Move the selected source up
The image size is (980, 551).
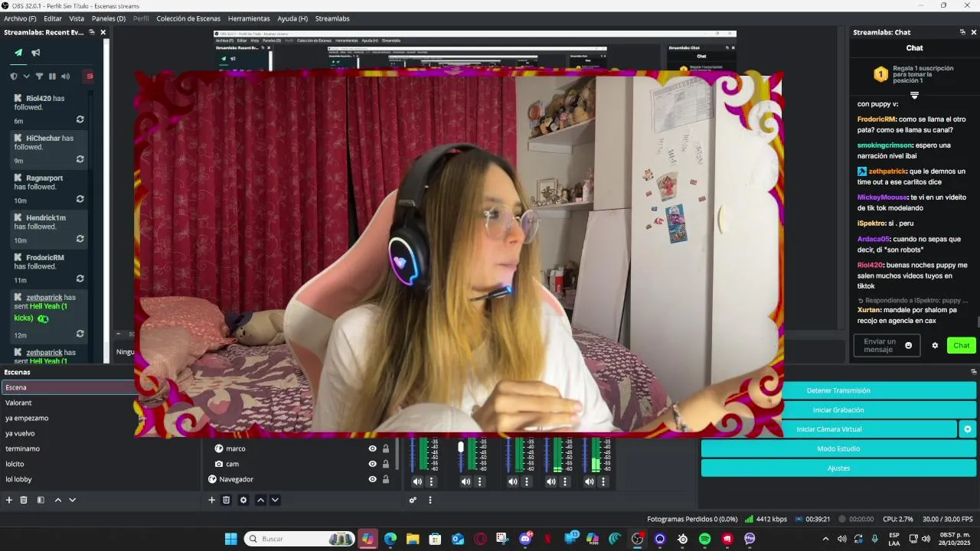(x=260, y=500)
